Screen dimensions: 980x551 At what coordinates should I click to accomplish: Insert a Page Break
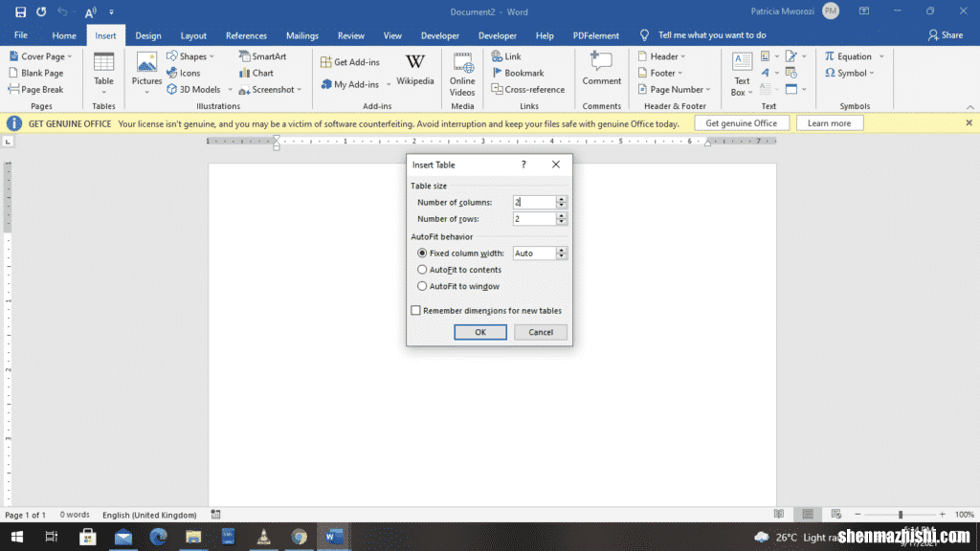[x=36, y=89]
